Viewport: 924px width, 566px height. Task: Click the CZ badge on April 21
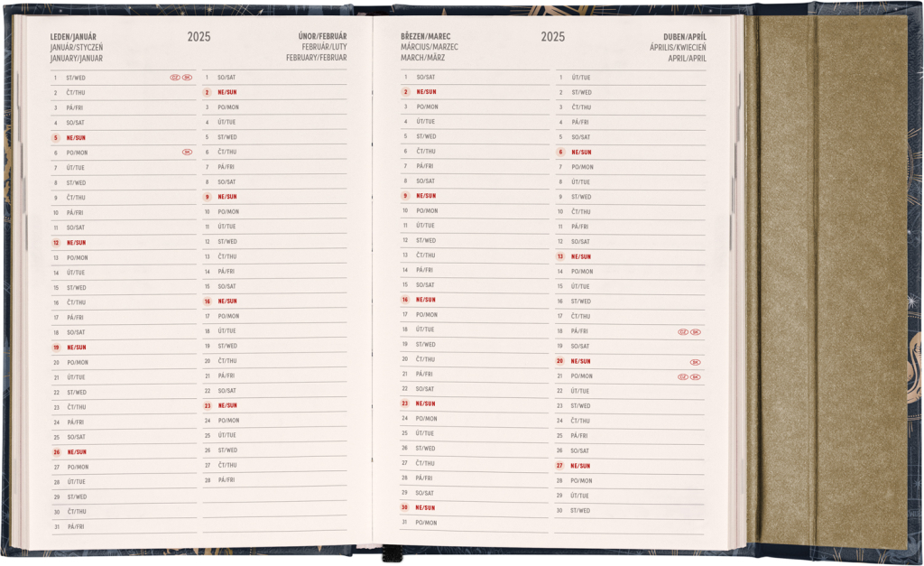point(683,376)
